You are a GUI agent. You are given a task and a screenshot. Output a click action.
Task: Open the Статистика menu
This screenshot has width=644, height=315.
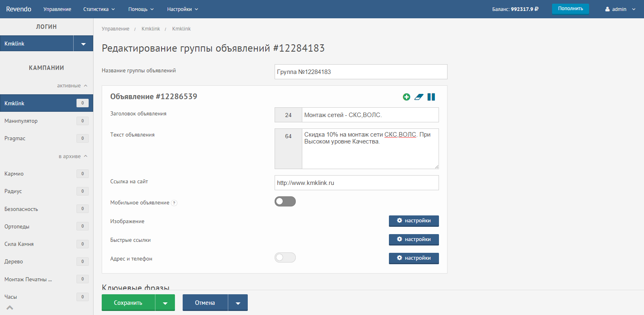[99, 9]
